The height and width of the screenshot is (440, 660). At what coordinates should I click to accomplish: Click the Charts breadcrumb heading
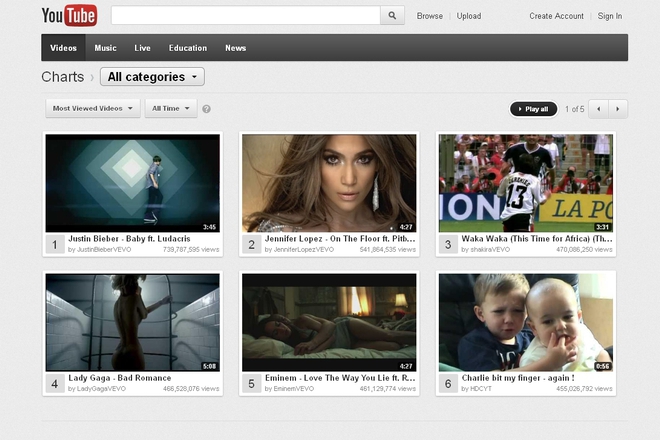pyautogui.click(x=63, y=77)
